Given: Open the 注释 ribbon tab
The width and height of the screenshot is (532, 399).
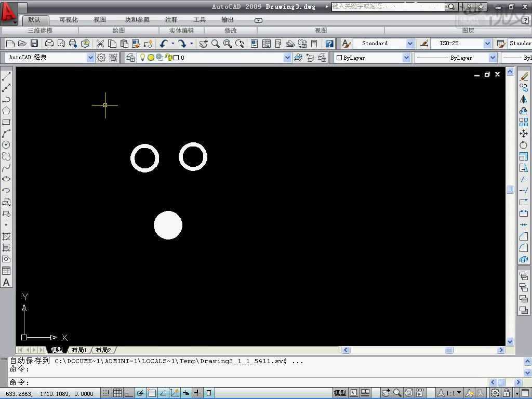Looking at the screenshot, I should (x=171, y=20).
